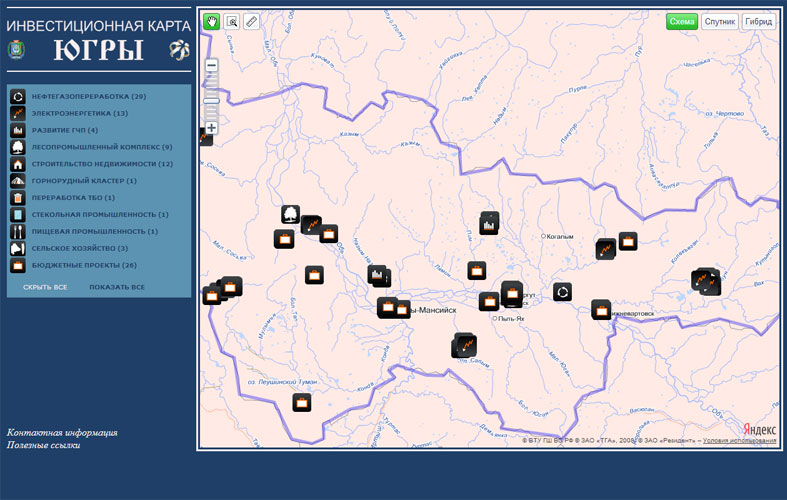Click ГЧП chart marker northwest of Ханты-Мансийск

pyautogui.click(x=378, y=275)
